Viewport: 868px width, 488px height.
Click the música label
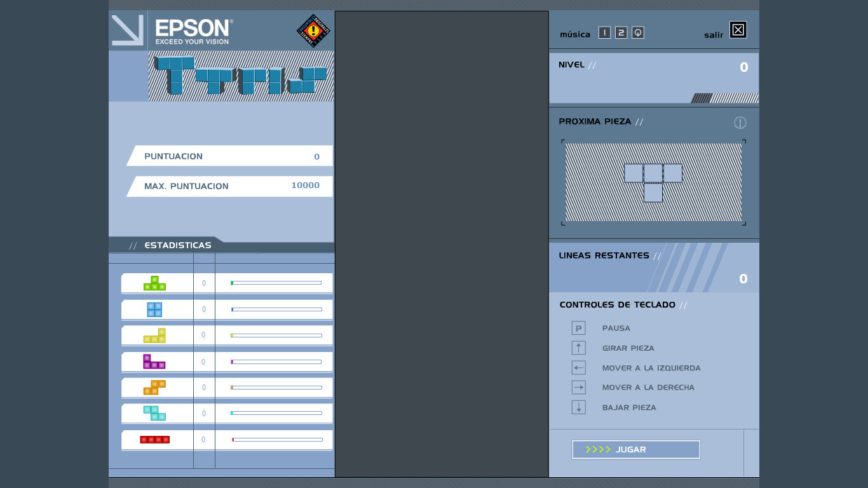[x=575, y=34]
